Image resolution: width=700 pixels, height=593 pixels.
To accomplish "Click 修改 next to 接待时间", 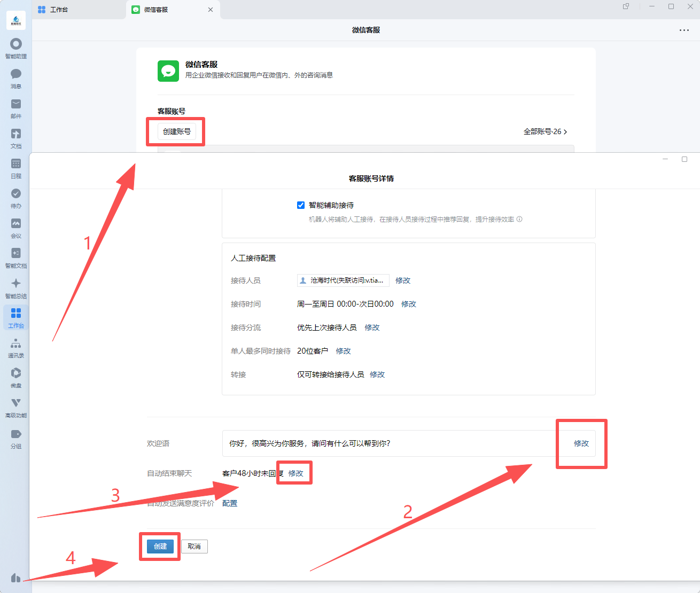I will [409, 304].
